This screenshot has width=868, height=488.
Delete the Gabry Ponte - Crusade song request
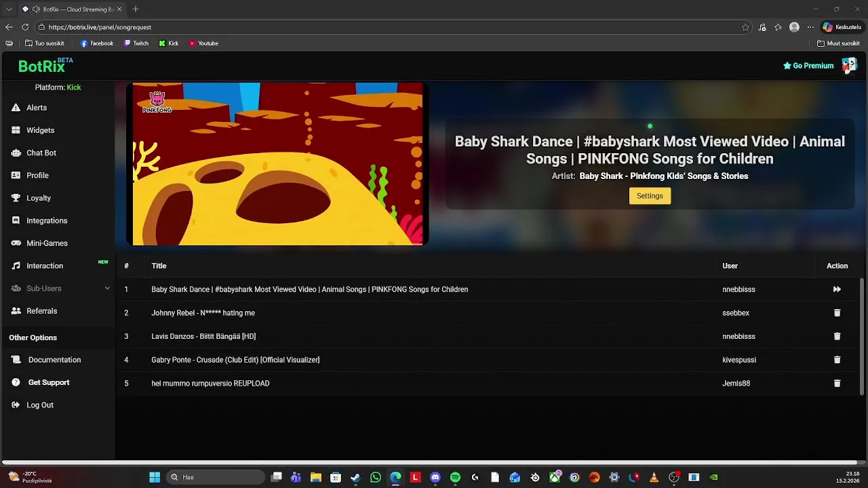pyautogui.click(x=837, y=360)
